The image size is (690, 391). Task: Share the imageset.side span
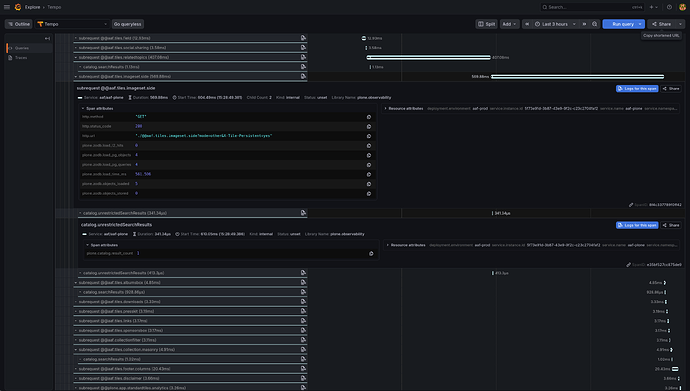[671, 89]
